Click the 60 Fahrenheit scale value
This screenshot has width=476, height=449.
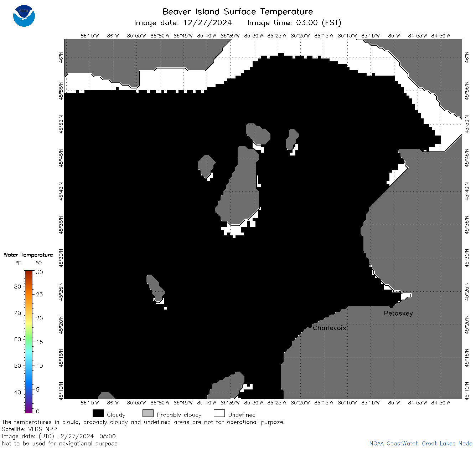point(17,339)
